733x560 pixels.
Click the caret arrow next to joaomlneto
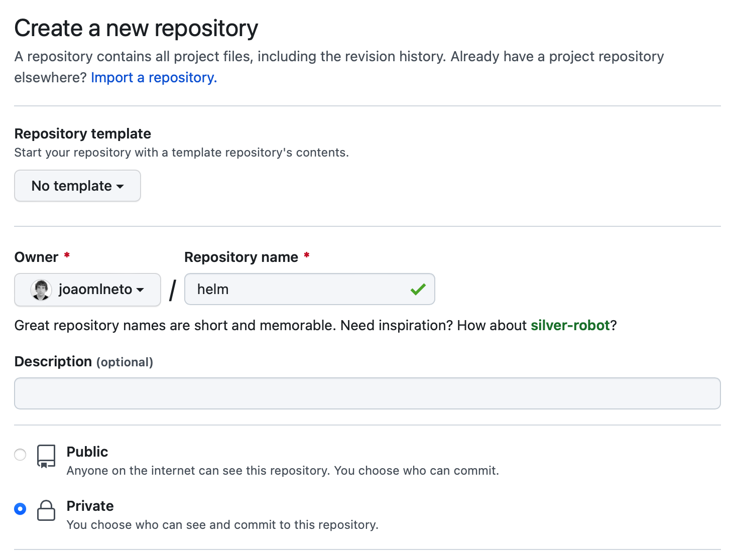coord(141,290)
